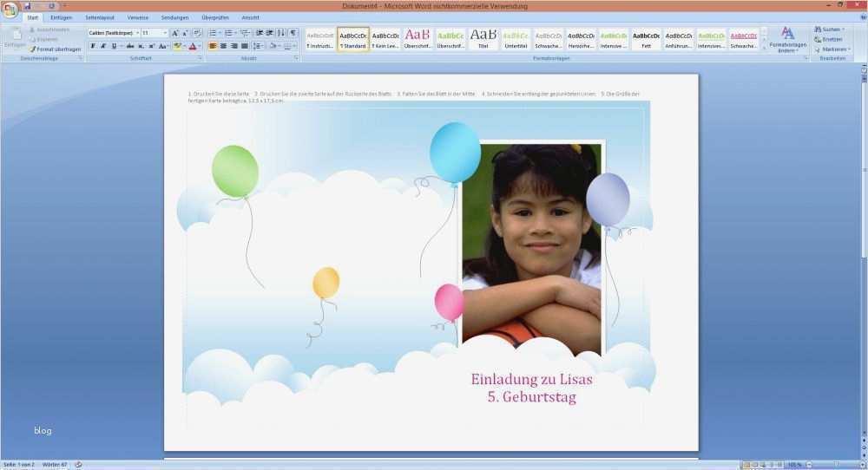This screenshot has width=868, height=470.
Task: Click the spell check status icon
Action: [x=79, y=465]
